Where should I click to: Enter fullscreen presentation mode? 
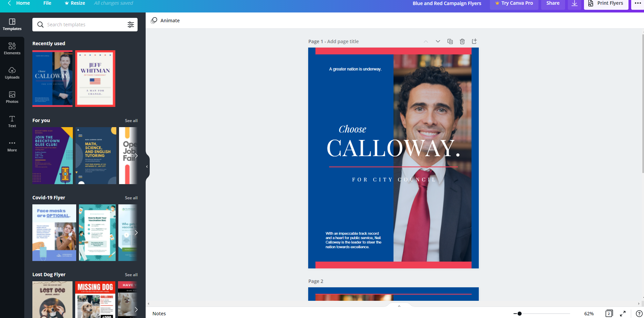coord(623,314)
